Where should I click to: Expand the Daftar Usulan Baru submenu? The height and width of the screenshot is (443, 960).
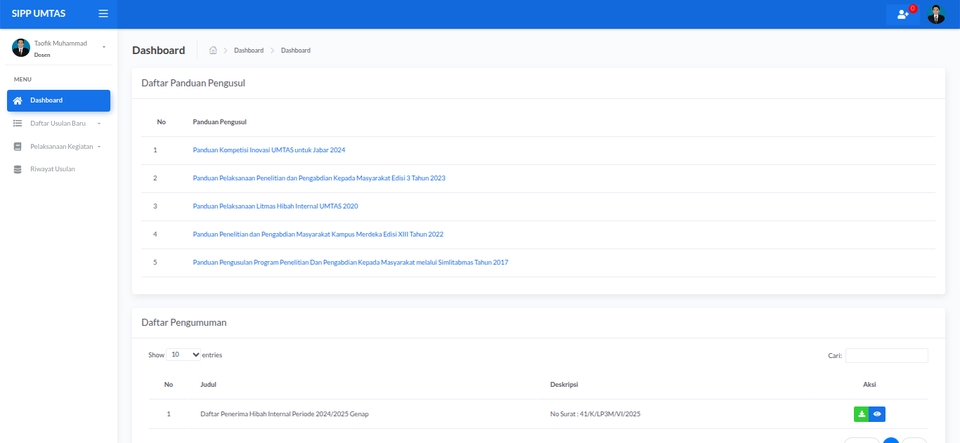click(x=99, y=123)
